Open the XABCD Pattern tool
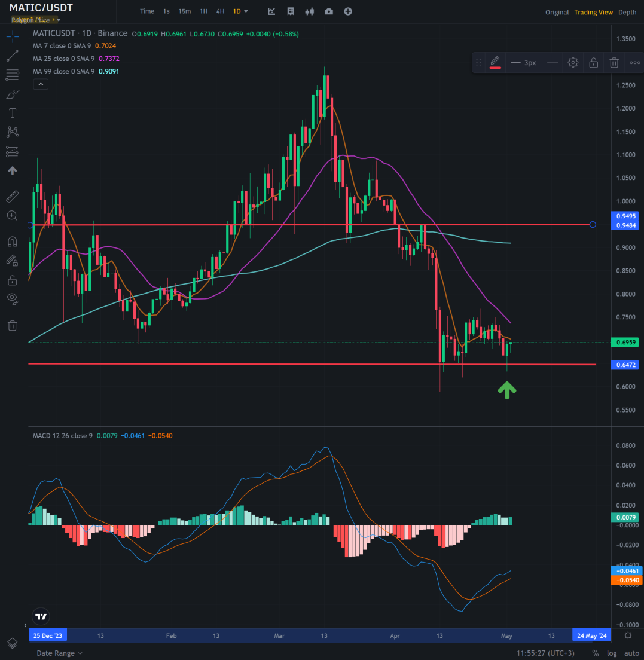This screenshot has width=644, height=660. [x=12, y=132]
